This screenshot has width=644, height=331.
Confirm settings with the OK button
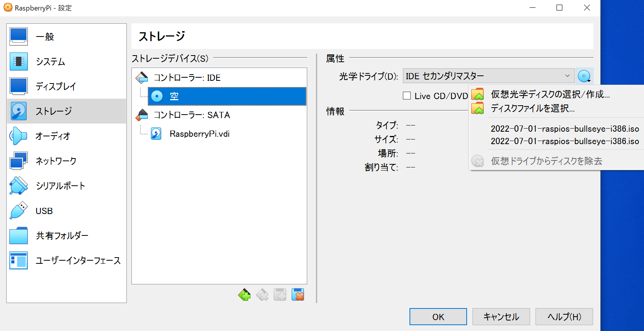[x=438, y=317]
